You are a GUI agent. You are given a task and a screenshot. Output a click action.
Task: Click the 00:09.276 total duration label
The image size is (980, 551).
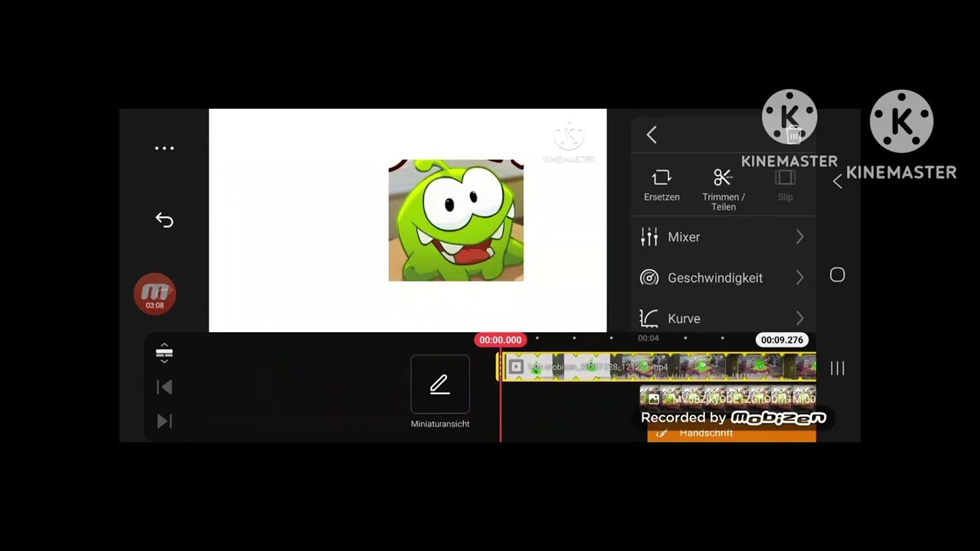click(782, 340)
